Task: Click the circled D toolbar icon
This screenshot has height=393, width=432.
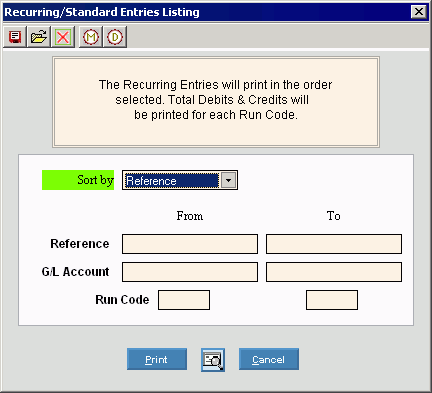Action: 115,37
